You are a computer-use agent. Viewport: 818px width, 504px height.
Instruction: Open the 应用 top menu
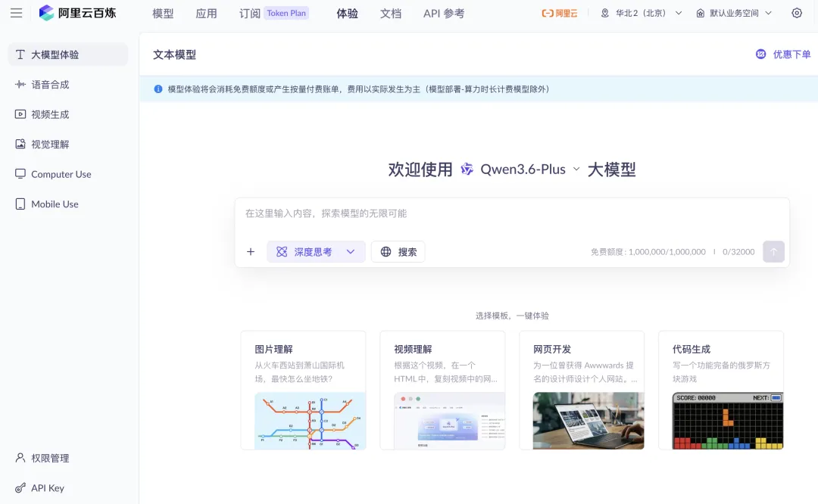point(206,14)
